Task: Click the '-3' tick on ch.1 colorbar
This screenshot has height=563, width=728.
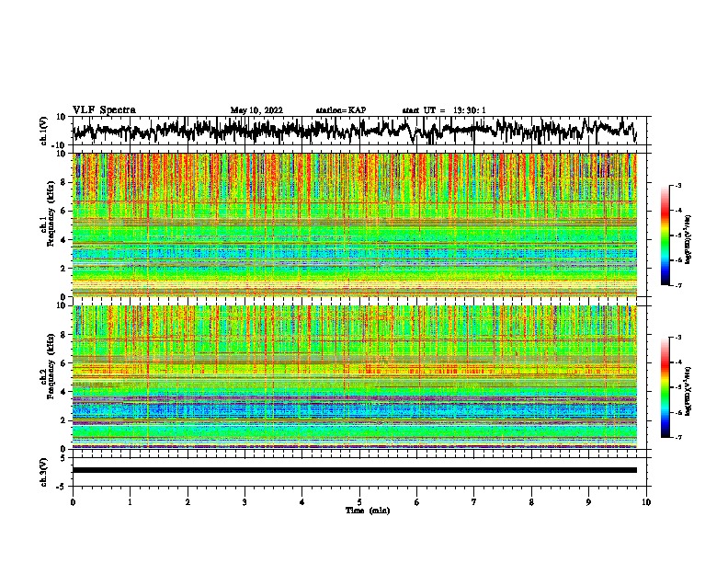Action: pyautogui.click(x=678, y=186)
